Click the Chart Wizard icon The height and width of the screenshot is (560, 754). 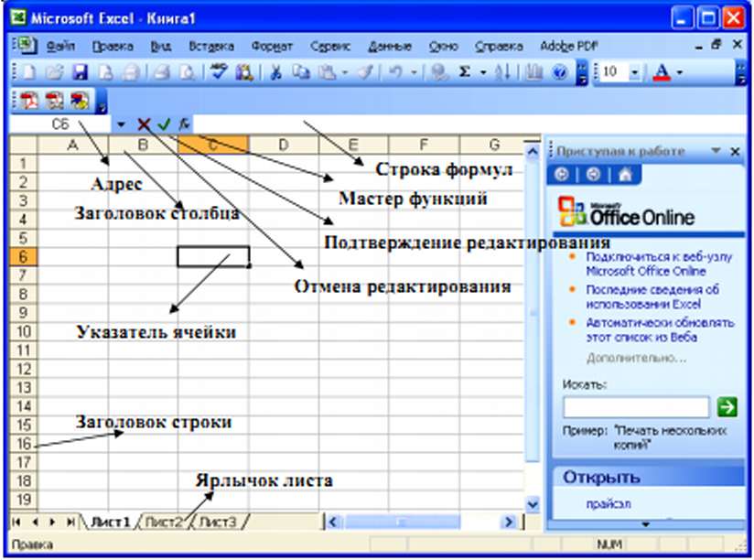coord(533,72)
